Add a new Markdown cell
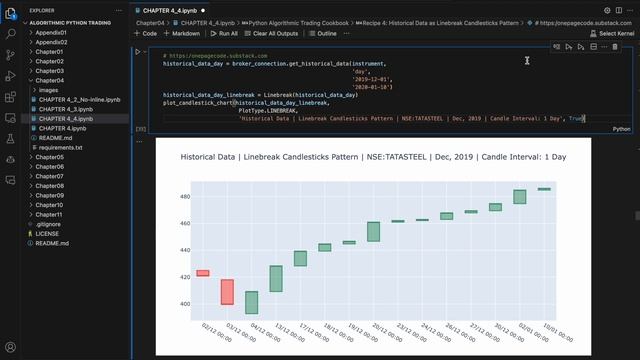This screenshot has width=640, height=360. (x=182, y=33)
